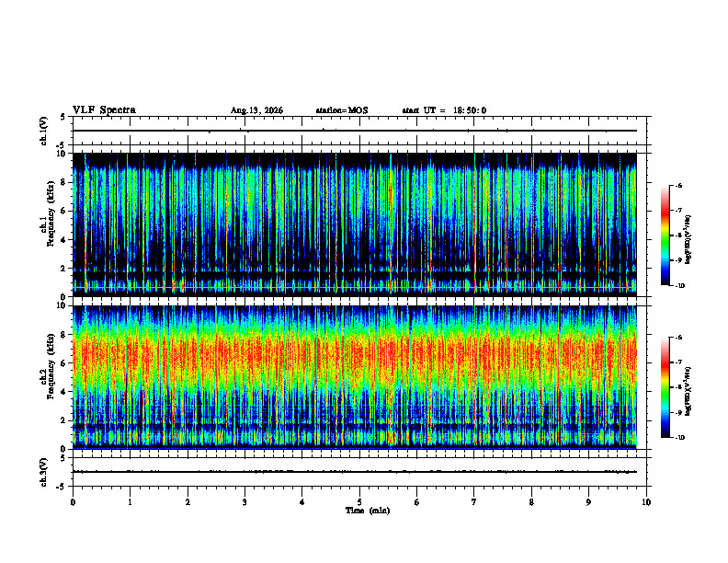Click the 'VLF Spectra' plot title
The image size is (728, 563).
pyautogui.click(x=104, y=110)
